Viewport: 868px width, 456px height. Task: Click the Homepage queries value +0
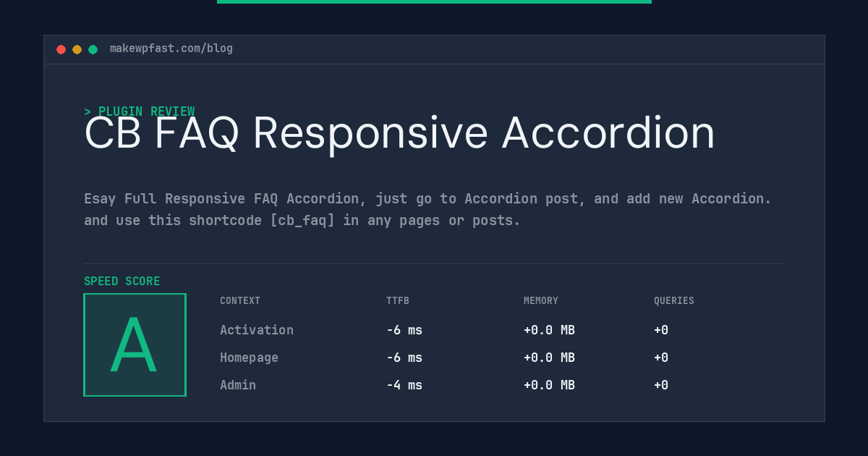pos(661,358)
